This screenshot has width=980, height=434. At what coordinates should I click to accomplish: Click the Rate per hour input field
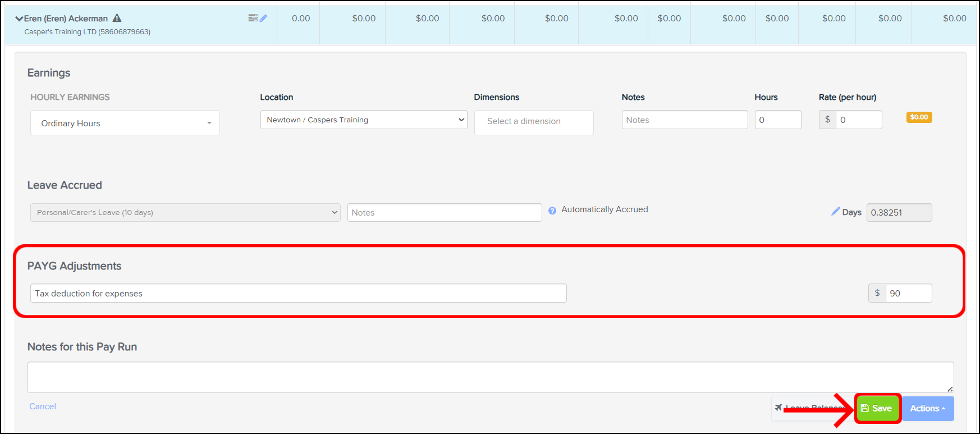[x=858, y=120]
